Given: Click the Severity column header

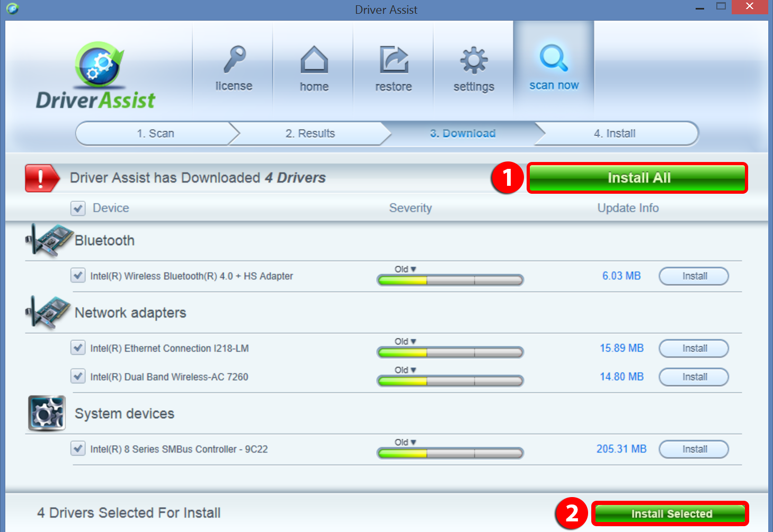Looking at the screenshot, I should [411, 208].
